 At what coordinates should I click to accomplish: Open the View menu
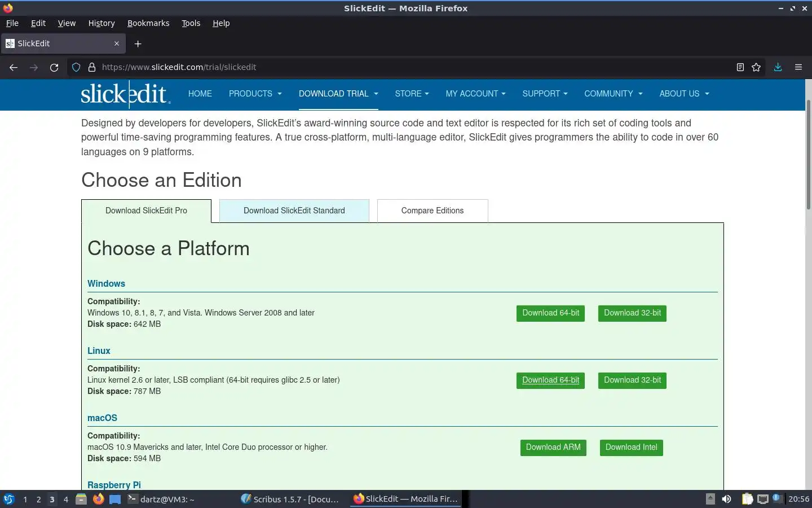pos(67,23)
